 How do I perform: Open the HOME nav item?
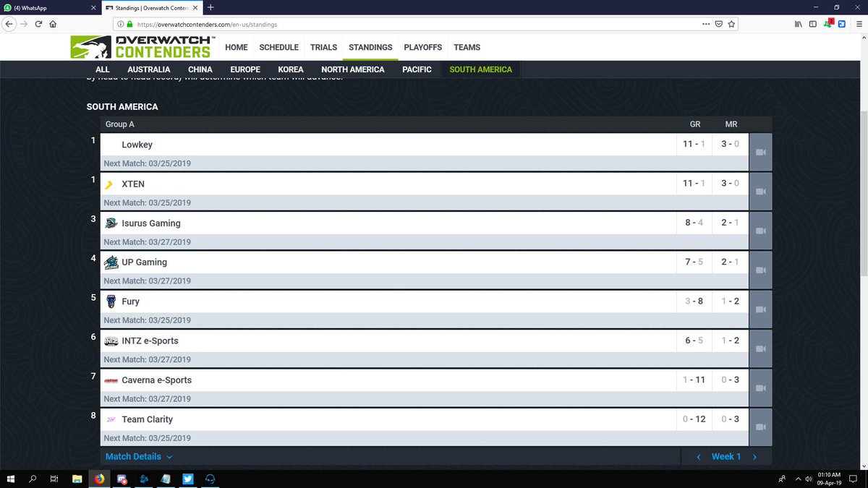pos(237,47)
